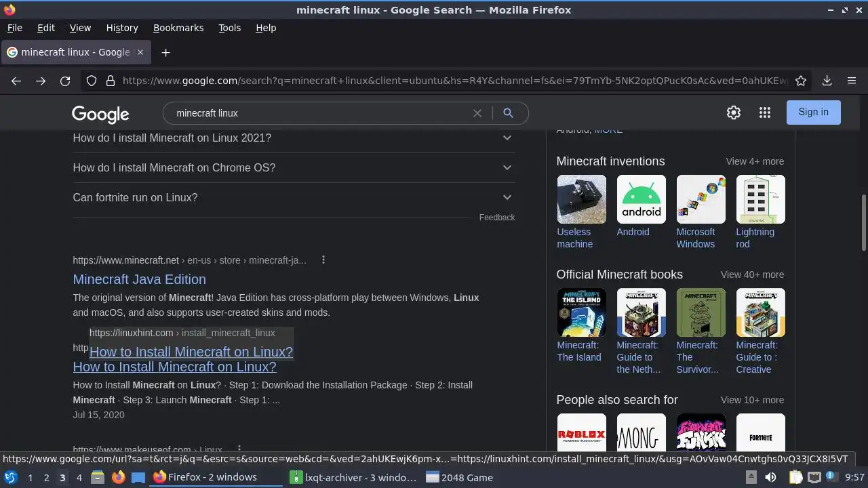Open Minecraft: Guide to Creative cover
868x488 pixels.
coord(760,312)
